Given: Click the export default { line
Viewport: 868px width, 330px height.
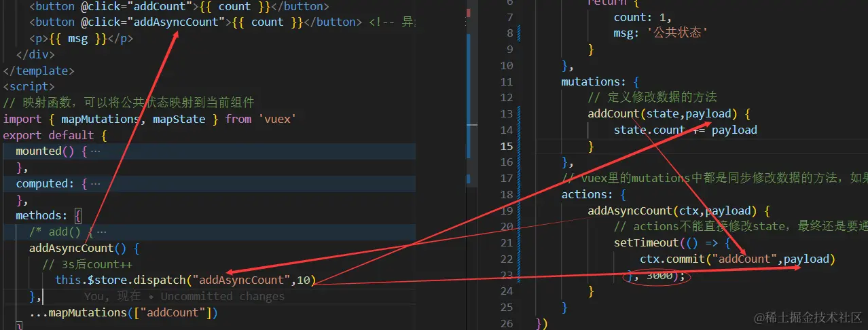Looking at the screenshot, I should [55, 135].
